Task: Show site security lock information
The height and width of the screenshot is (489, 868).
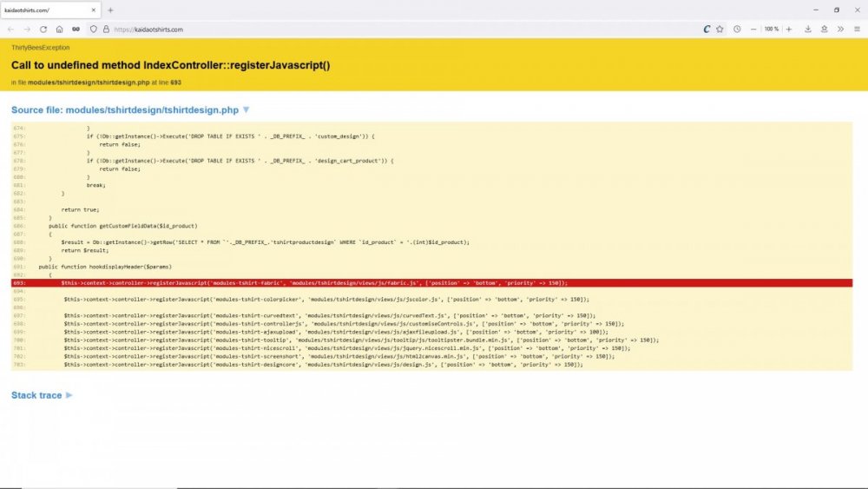Action: tap(106, 30)
